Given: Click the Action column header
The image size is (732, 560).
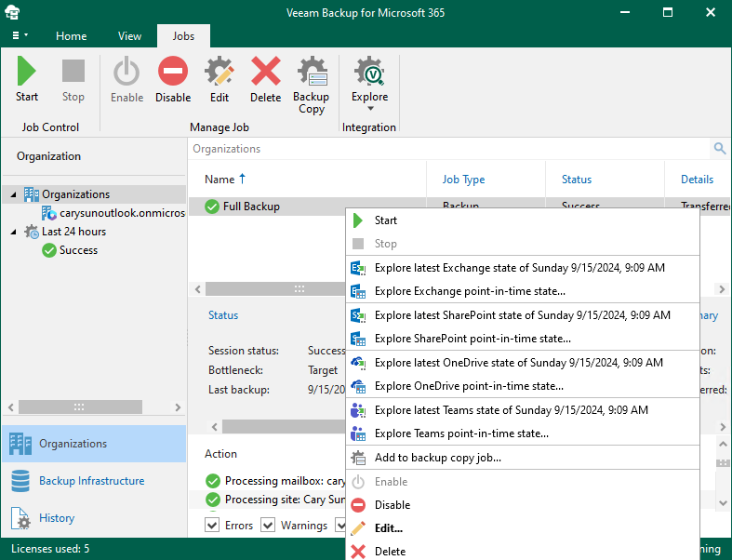Looking at the screenshot, I should tap(220, 454).
